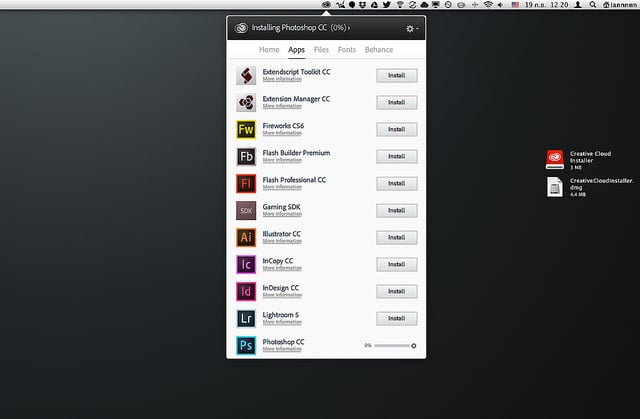
Task: Click the cloud icon in the menu bar
Action: click(x=424, y=4)
